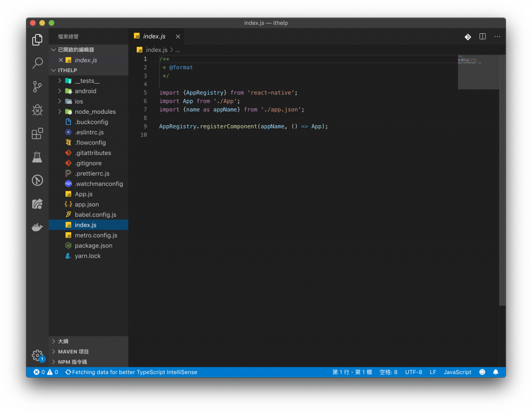Image resolution: width=532 pixels, height=412 pixels.
Task: Expand the node_modules folder
Action: coord(95,112)
